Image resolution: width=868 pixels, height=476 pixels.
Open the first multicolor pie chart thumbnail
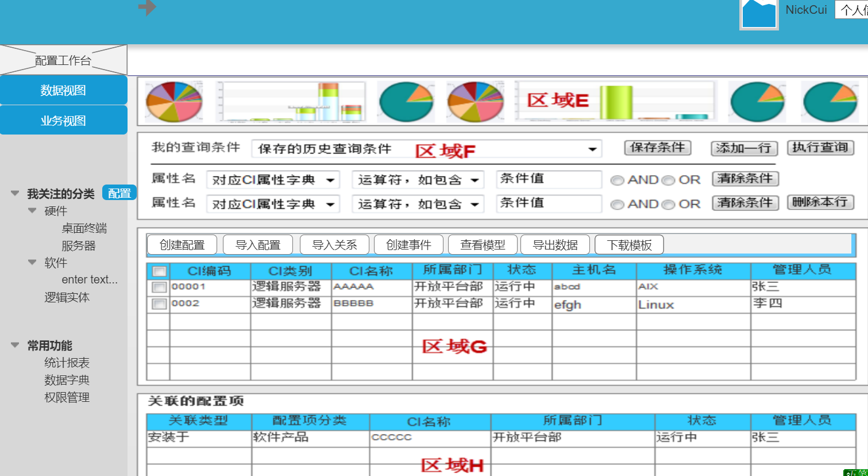click(175, 102)
